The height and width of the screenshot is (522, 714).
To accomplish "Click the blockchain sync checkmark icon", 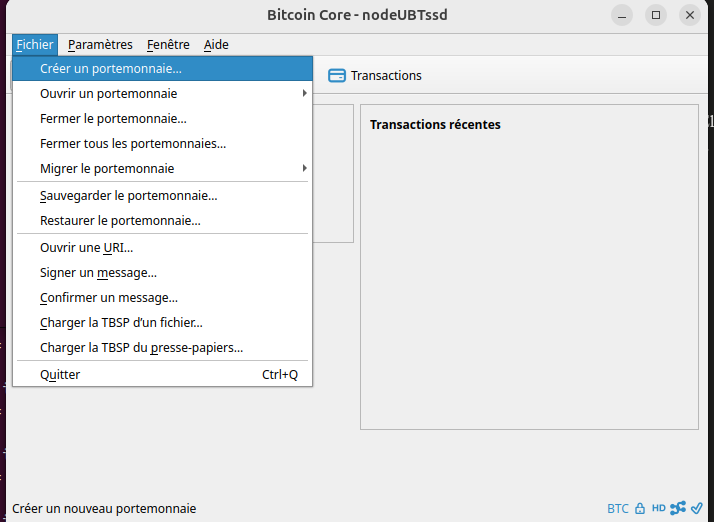I will pos(697,508).
